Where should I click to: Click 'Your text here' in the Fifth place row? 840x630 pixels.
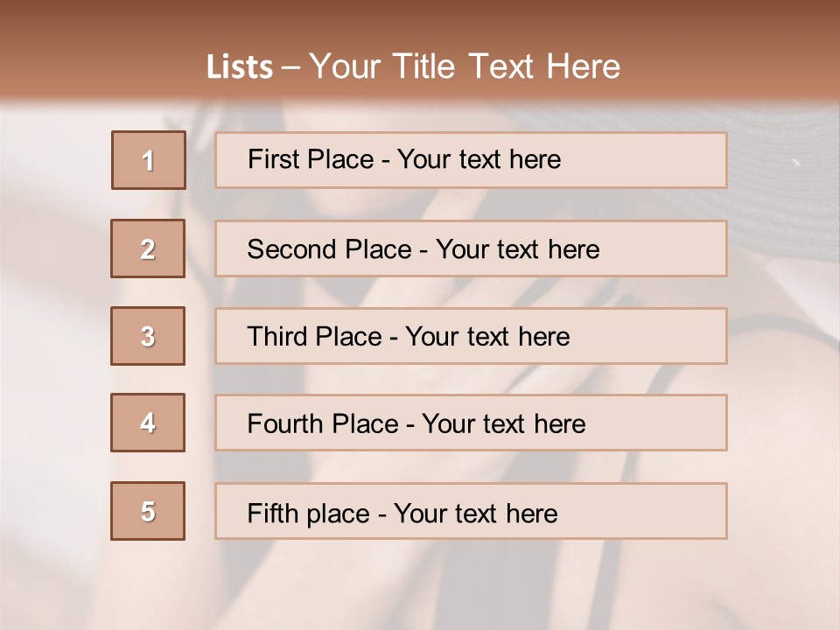click(475, 513)
